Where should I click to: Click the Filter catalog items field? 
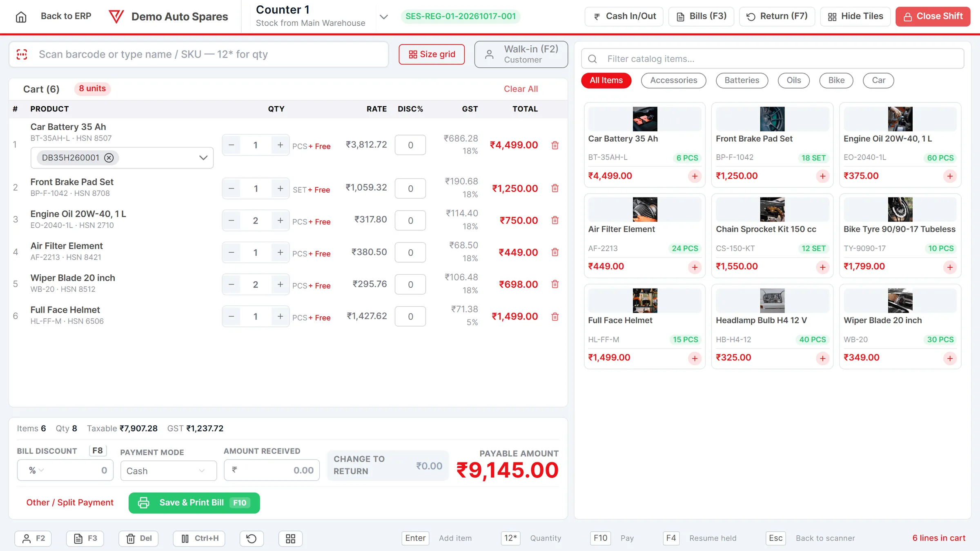click(x=773, y=59)
